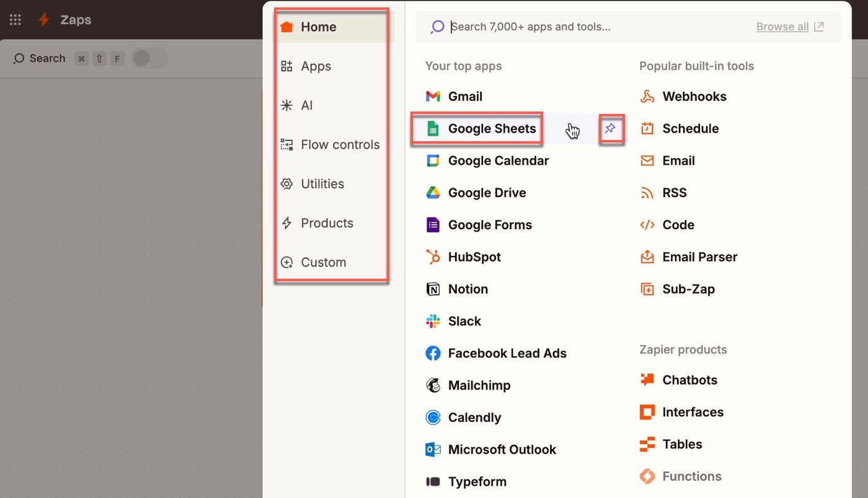The height and width of the screenshot is (498, 868).
Task: Select Mailchimp app
Action: click(468, 385)
